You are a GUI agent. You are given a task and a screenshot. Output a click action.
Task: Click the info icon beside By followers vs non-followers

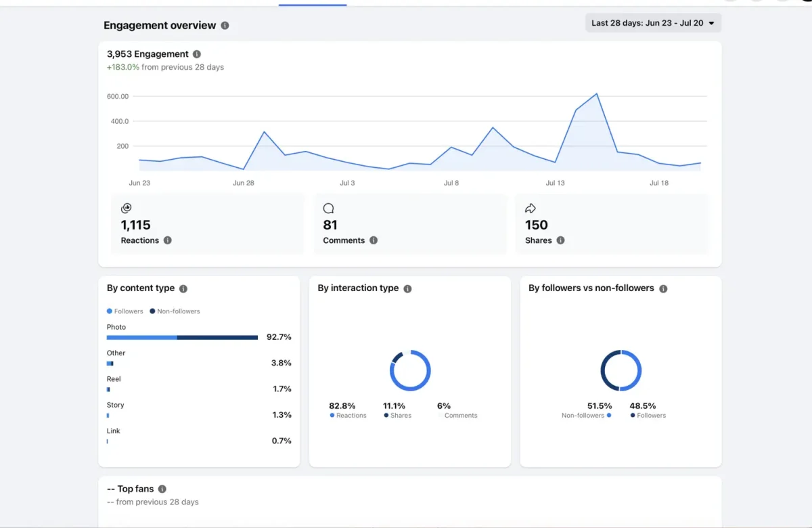point(663,288)
